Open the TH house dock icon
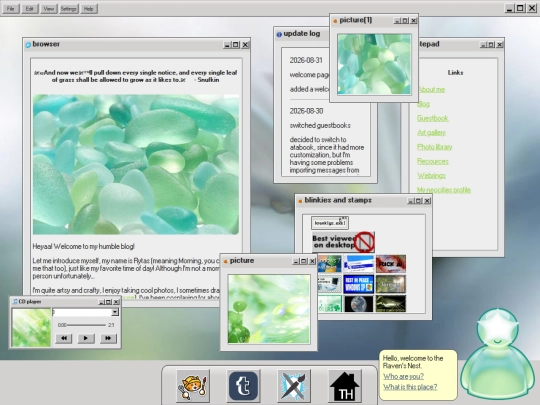Screen dimensions: 540x405 pos(345,386)
